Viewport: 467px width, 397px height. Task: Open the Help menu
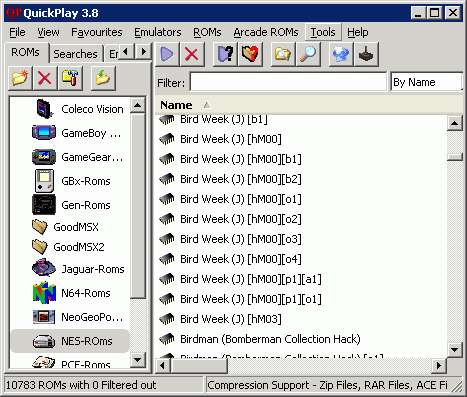(x=358, y=32)
